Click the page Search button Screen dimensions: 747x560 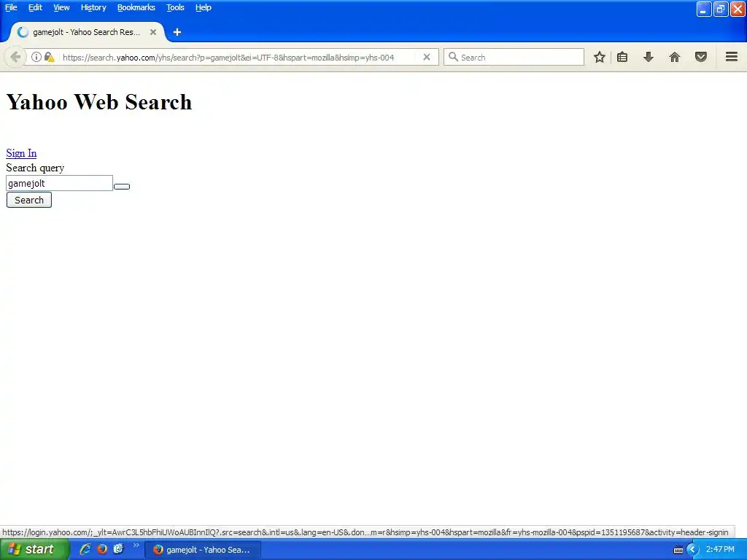(29, 200)
